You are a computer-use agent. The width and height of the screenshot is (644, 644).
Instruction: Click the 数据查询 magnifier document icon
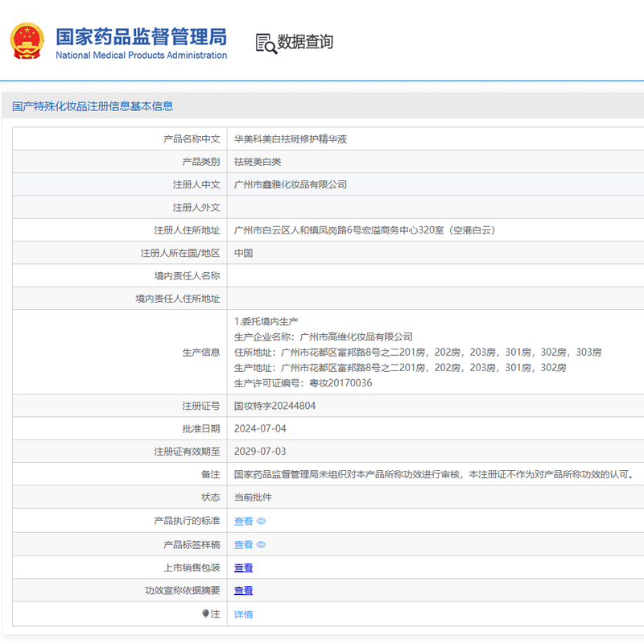tap(266, 43)
